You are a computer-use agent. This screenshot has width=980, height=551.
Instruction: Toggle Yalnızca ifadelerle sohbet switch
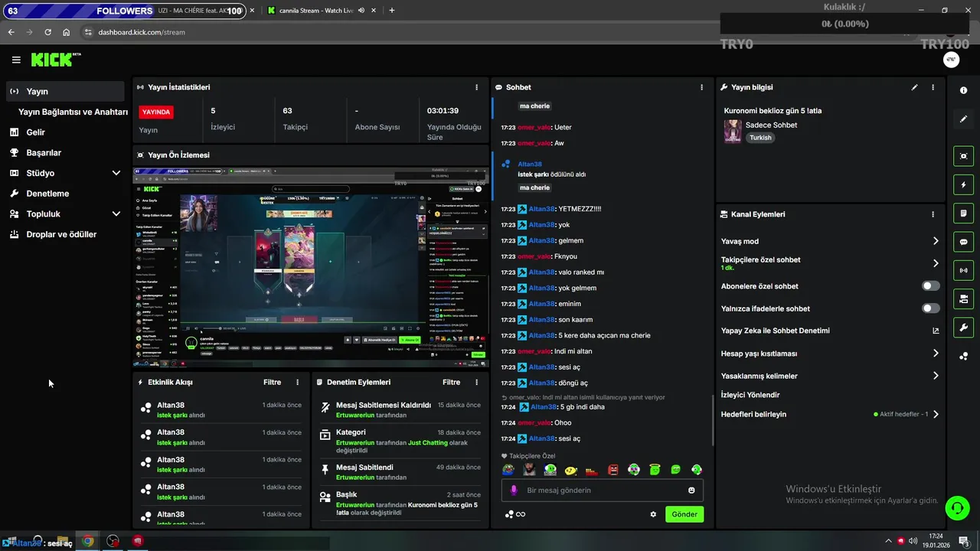[930, 308]
